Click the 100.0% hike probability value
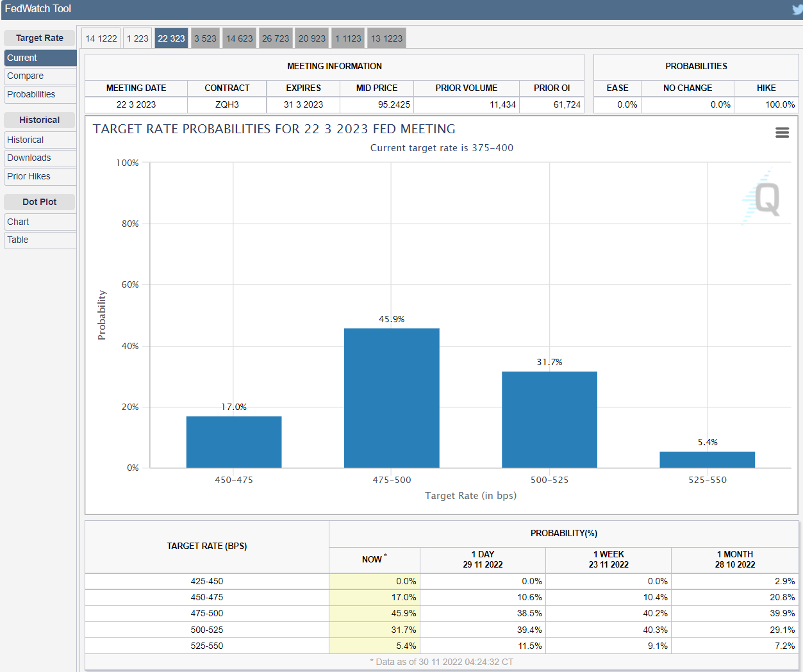Viewport: 803px width, 672px height. [x=766, y=104]
